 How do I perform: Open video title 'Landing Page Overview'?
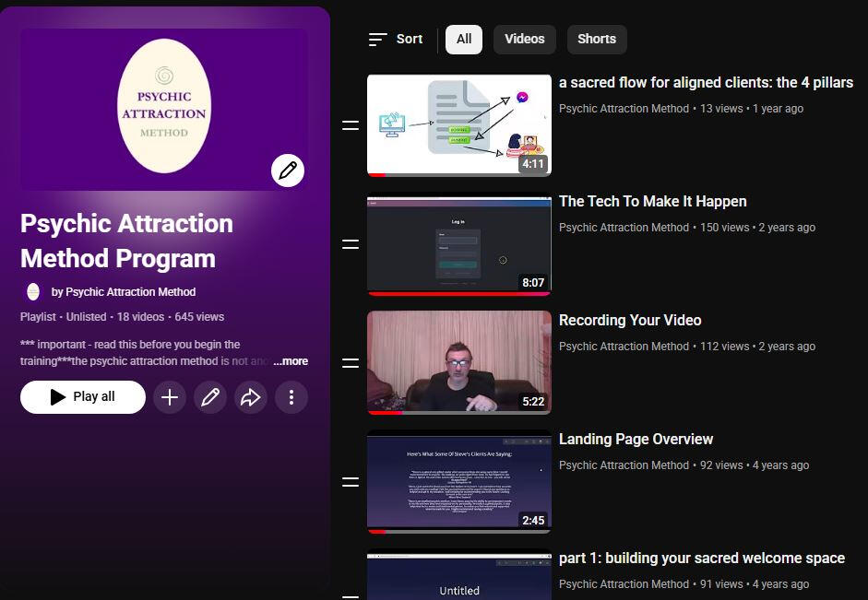tap(636, 439)
